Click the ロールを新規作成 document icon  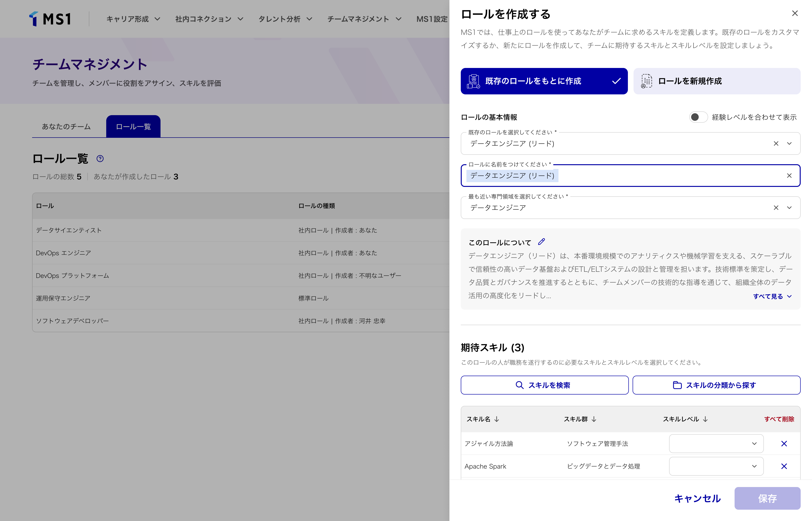646,81
